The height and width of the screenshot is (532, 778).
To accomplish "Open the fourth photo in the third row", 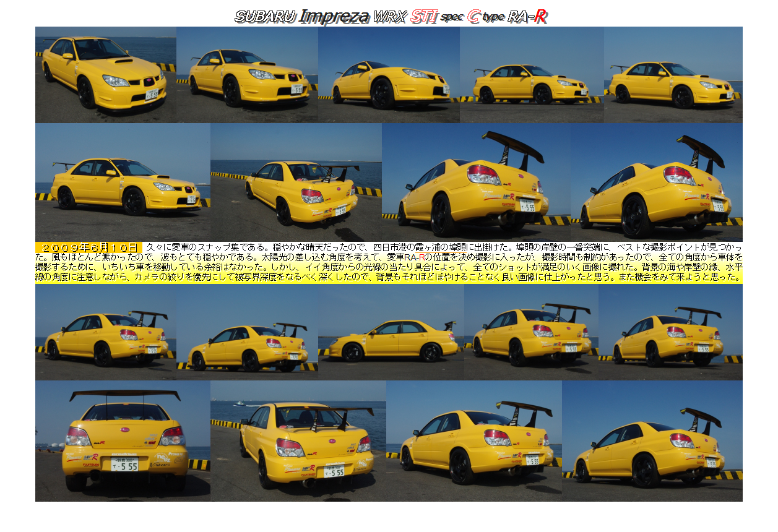I will [531, 332].
